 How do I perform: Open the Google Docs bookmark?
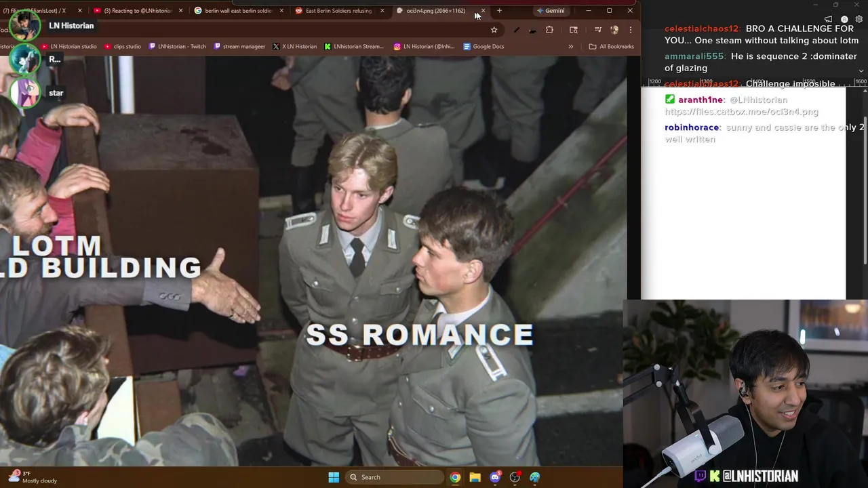(x=484, y=47)
